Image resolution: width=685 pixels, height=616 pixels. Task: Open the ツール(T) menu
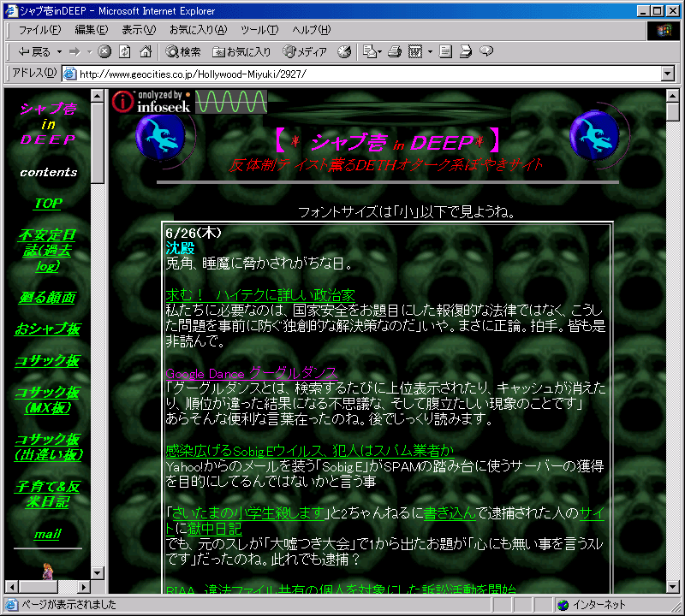pos(259,30)
